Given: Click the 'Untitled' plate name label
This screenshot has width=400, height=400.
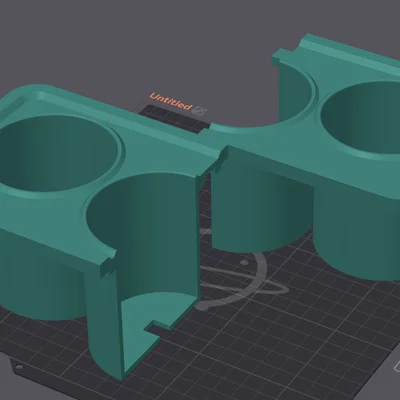Looking at the screenshot, I should pos(171,102).
